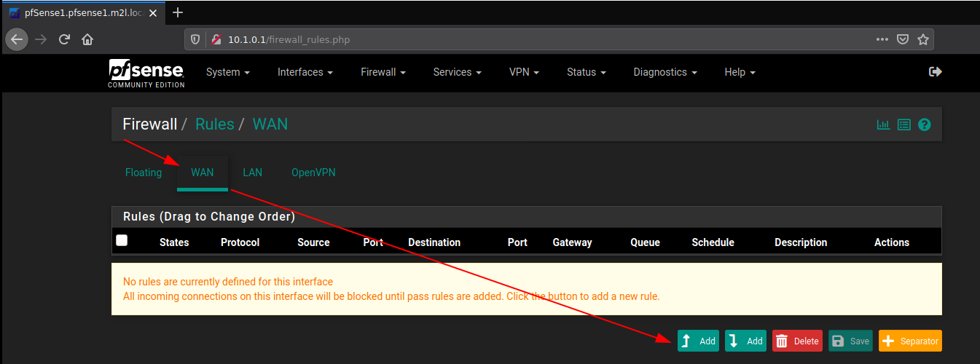980x364 pixels.
Task: Click the Description column header
Action: [x=801, y=242]
